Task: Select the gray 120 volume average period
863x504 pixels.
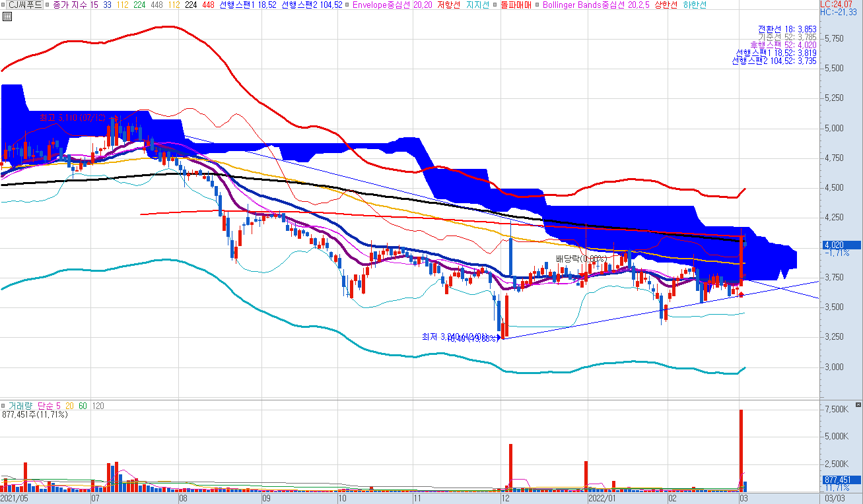Action: click(98, 406)
